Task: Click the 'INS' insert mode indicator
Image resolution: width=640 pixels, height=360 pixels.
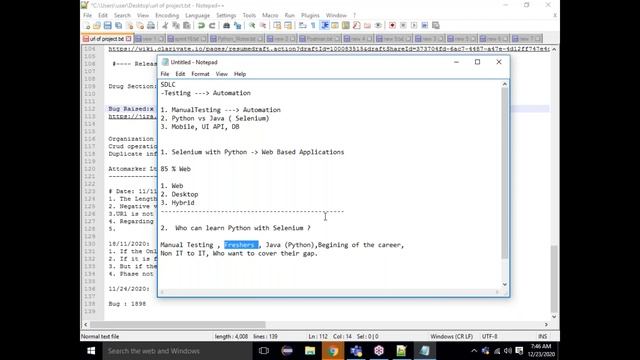Action: pos(542,336)
